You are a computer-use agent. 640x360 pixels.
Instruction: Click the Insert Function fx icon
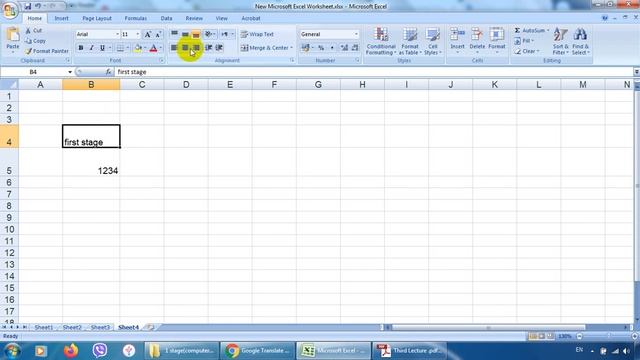[x=108, y=72]
